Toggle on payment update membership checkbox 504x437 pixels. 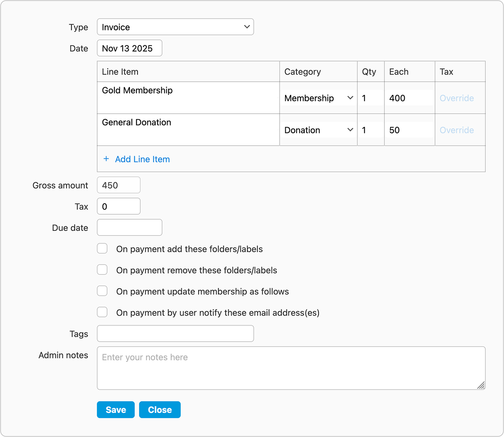pyautogui.click(x=102, y=291)
